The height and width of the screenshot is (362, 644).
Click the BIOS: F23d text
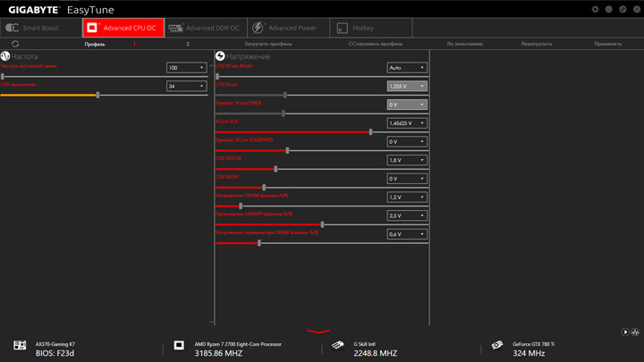pos(55,353)
